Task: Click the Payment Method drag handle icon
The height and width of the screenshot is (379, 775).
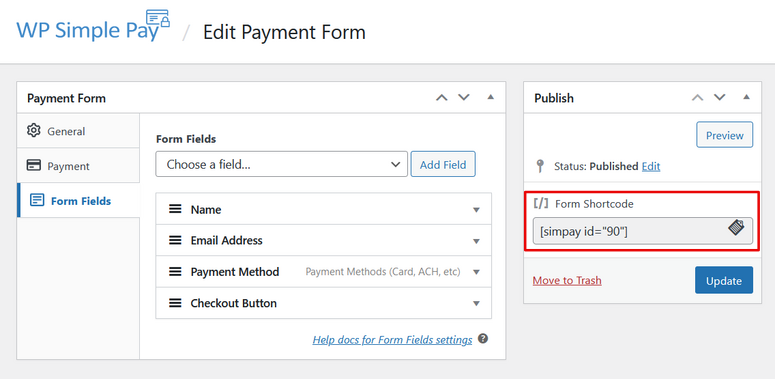Action: pyautogui.click(x=175, y=271)
